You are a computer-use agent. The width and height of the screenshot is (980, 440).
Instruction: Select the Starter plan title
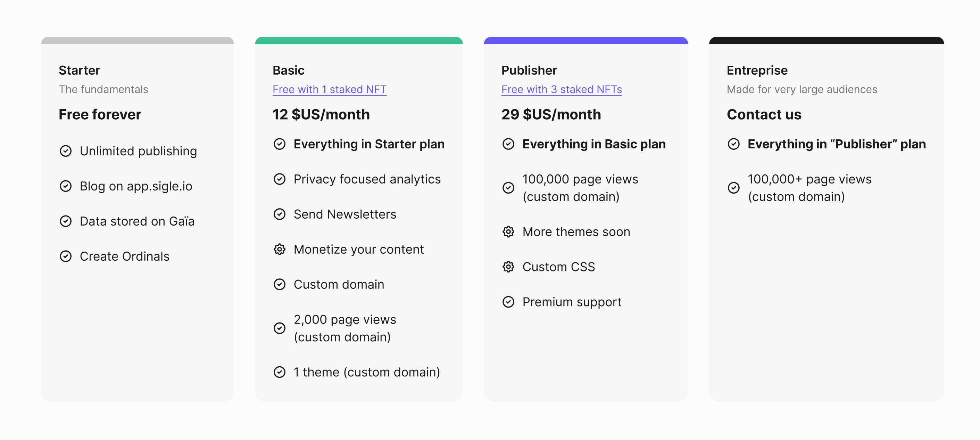[79, 71]
